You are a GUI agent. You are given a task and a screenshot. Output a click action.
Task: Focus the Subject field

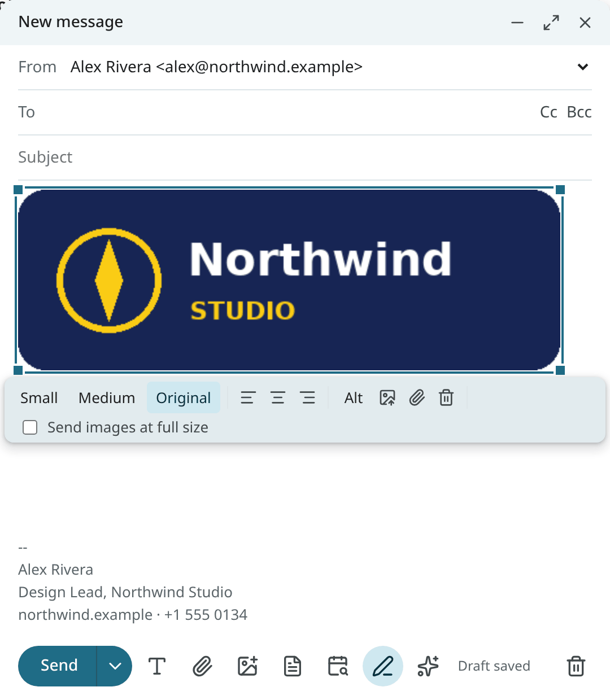pos(305,158)
